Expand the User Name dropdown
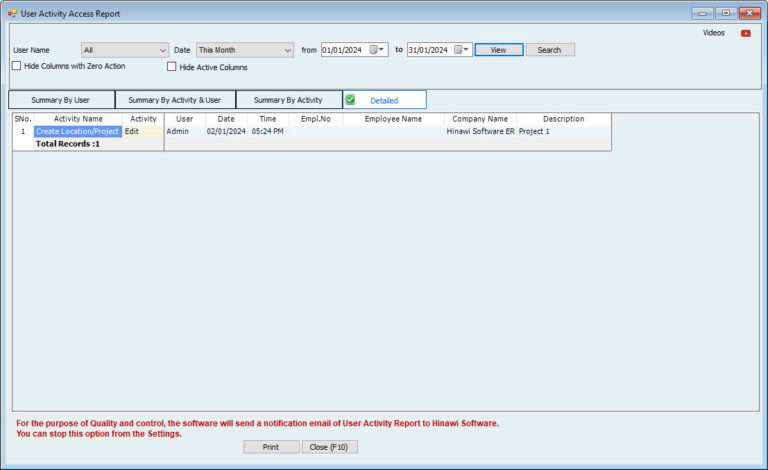 [163, 50]
